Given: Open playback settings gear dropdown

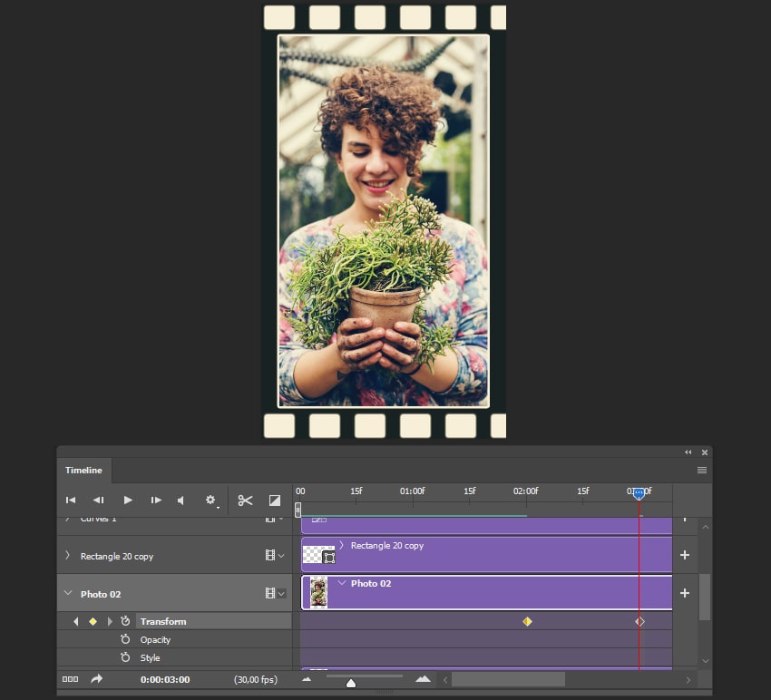Looking at the screenshot, I should (x=211, y=500).
